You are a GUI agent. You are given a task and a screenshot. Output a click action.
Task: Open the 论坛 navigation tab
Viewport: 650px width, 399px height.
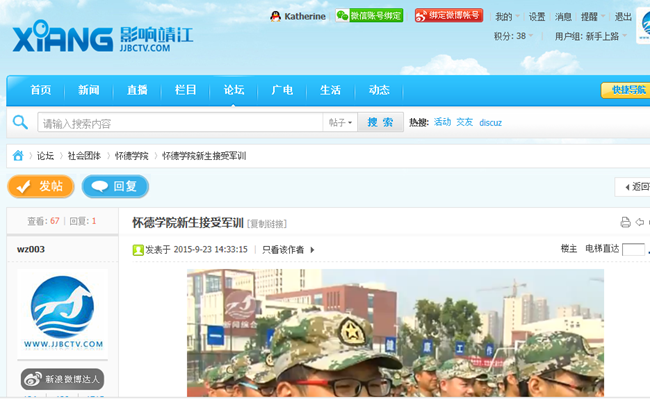point(234,90)
